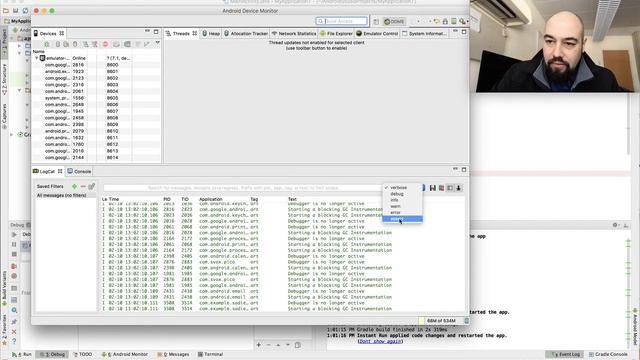Select the android.pr... process row 2079

(x=96, y=131)
